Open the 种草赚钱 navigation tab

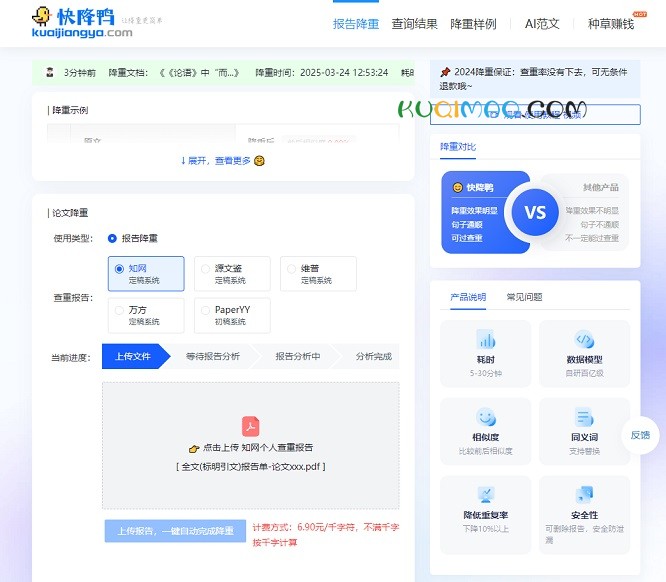(611, 24)
